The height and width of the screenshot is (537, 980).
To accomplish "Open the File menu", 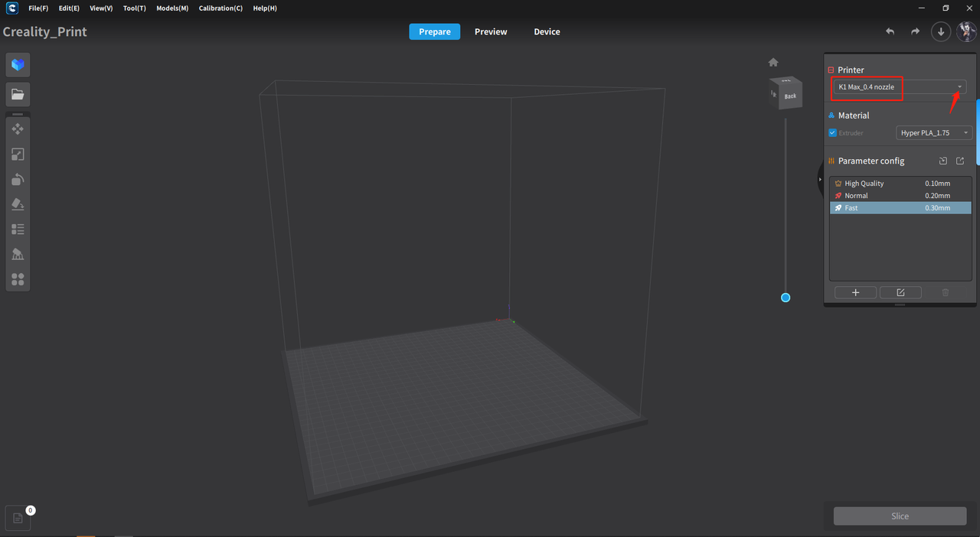I will [38, 8].
